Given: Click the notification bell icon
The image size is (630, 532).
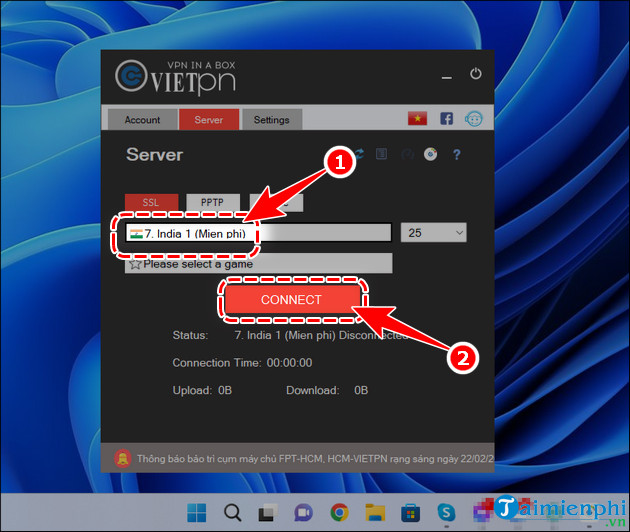Looking at the screenshot, I should pyautogui.click(x=123, y=458).
